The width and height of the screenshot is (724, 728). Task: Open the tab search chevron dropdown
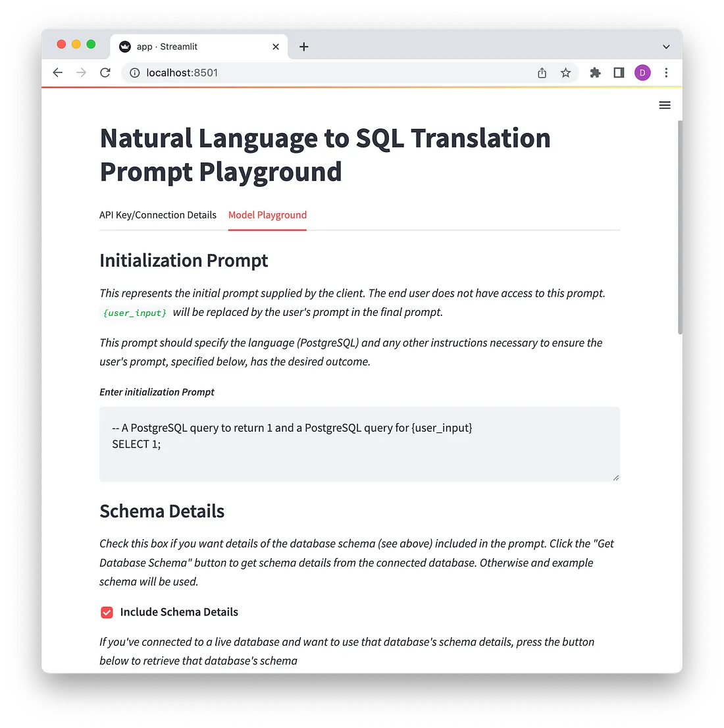[666, 46]
